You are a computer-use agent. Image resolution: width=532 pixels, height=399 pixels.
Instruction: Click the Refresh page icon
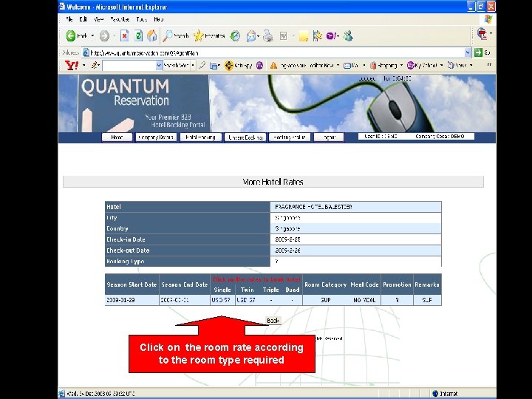coord(138,35)
